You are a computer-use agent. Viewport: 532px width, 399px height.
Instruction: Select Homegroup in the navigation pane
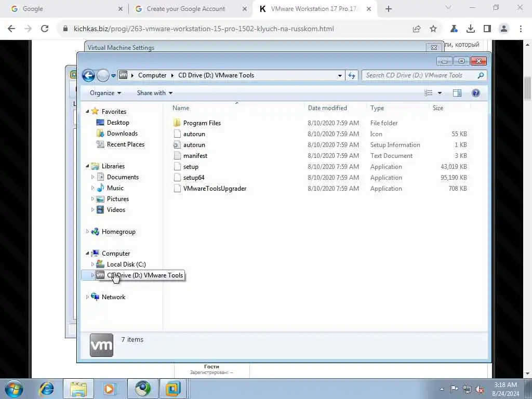coord(118,231)
